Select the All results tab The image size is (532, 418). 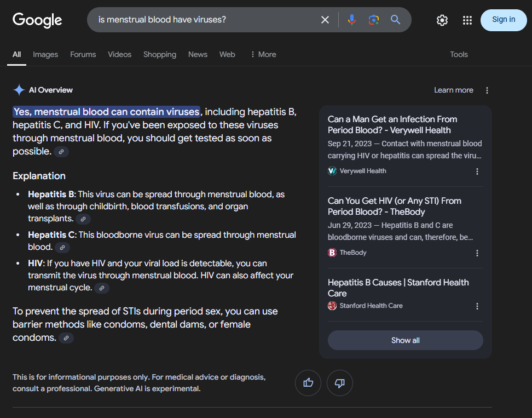click(16, 54)
